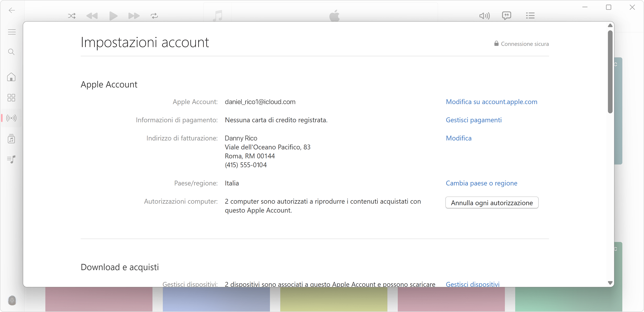Toggle shuffle playback

pos(72,16)
